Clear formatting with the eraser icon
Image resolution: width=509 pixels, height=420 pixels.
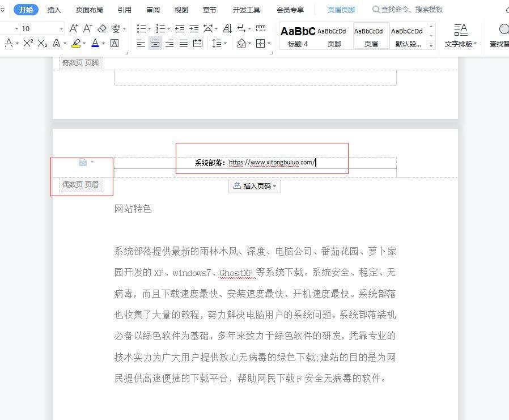(102, 28)
